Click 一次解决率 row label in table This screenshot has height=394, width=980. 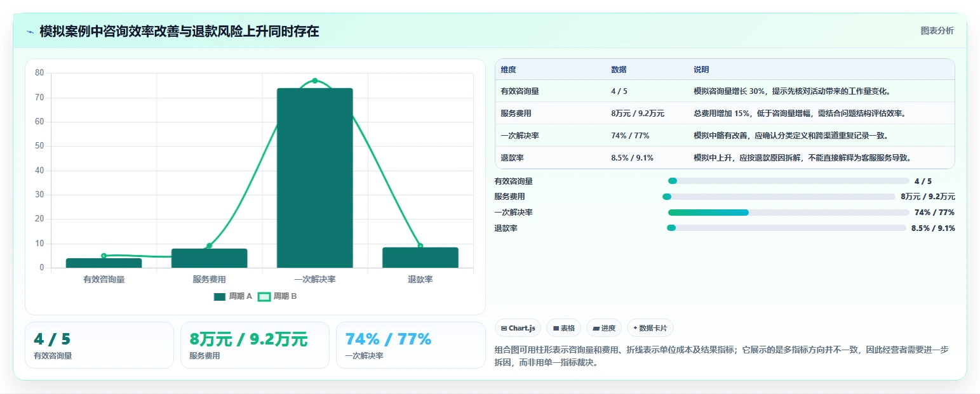click(520, 135)
